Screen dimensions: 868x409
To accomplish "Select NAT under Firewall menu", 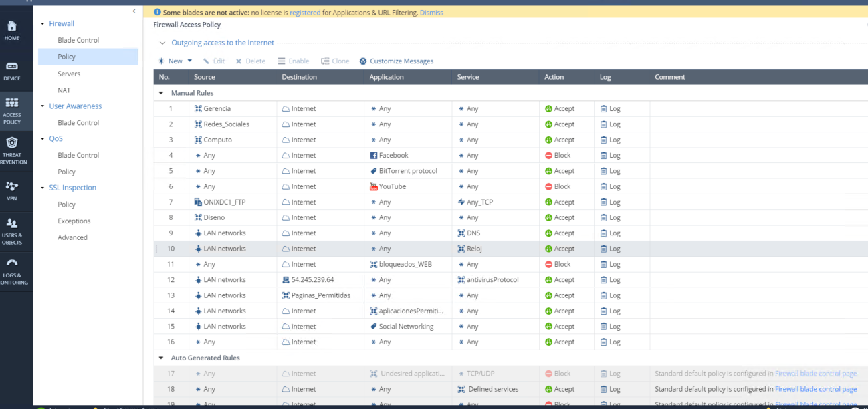I will 64,90.
